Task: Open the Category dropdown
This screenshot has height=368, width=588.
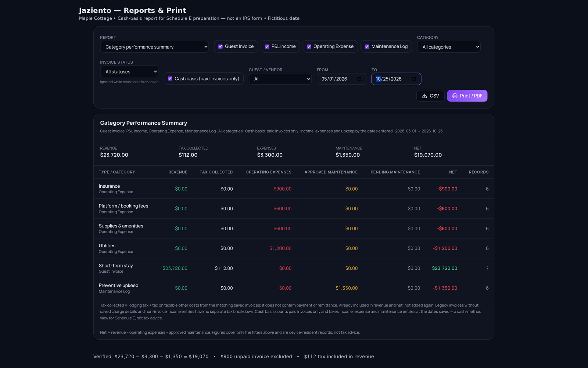Action: (x=449, y=47)
